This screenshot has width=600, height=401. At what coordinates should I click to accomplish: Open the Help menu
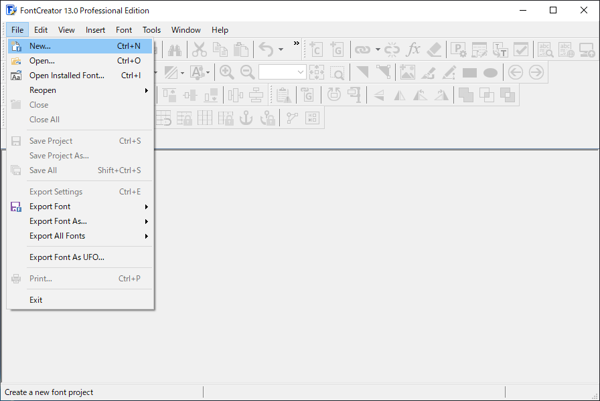[x=220, y=30]
